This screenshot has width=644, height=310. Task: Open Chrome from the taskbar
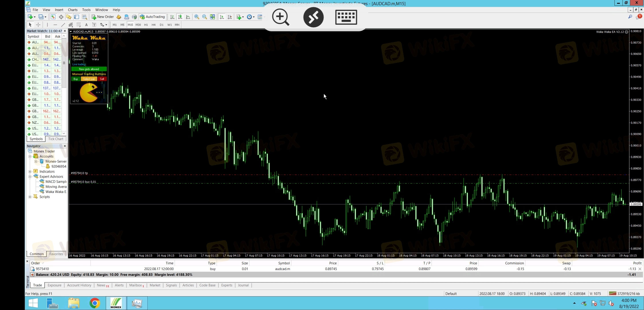pyautogui.click(x=95, y=303)
